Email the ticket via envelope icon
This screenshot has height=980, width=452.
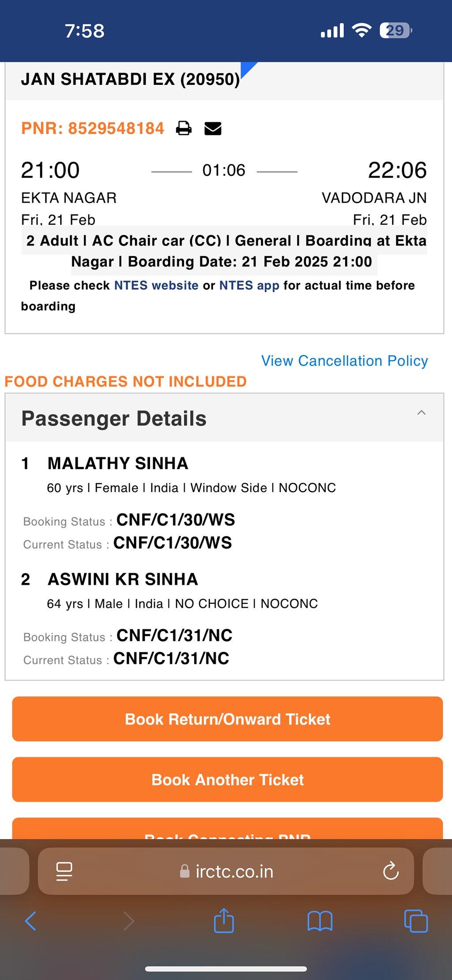point(213,129)
